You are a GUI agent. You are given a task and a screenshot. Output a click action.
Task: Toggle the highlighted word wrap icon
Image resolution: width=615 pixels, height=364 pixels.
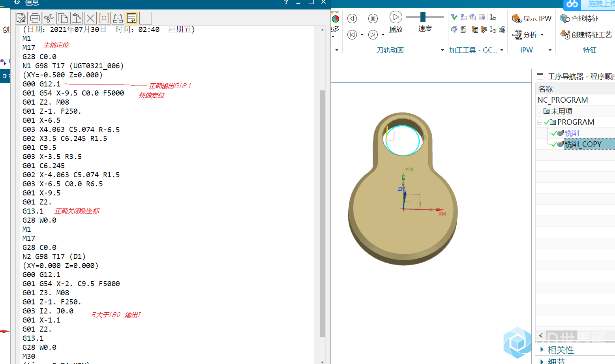(x=132, y=18)
